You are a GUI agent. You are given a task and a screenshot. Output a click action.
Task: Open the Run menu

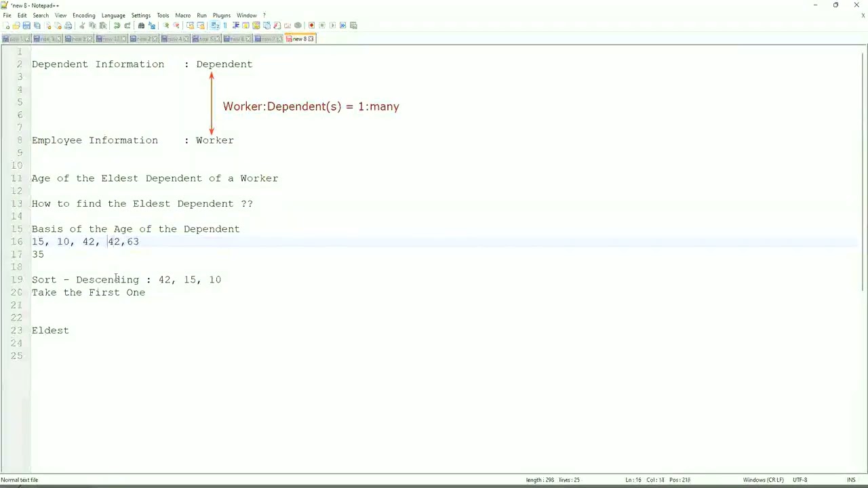tap(201, 15)
